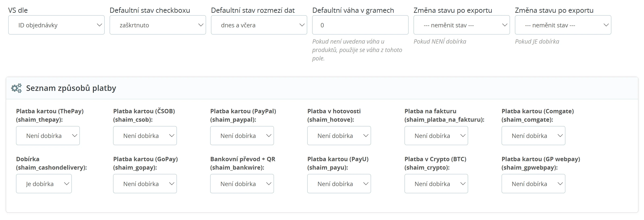Expand Defaultní stav checkboxu dropdown
The image size is (644, 220).
click(x=157, y=25)
